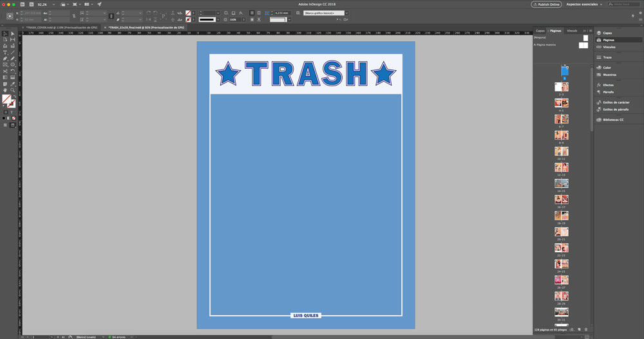Click fx effects button in control bar
644x339 pixels.
pos(241,13)
